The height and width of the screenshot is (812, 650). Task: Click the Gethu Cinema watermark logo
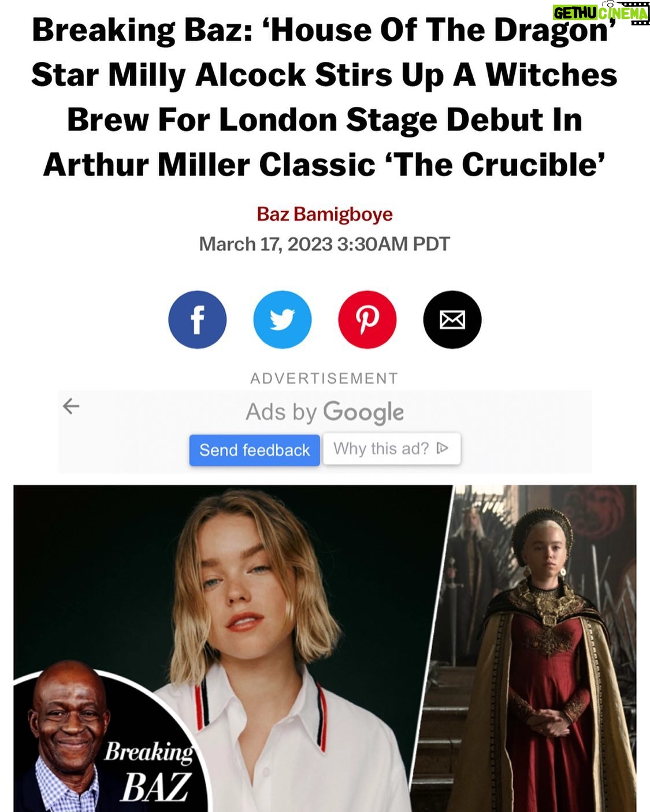click(x=601, y=13)
